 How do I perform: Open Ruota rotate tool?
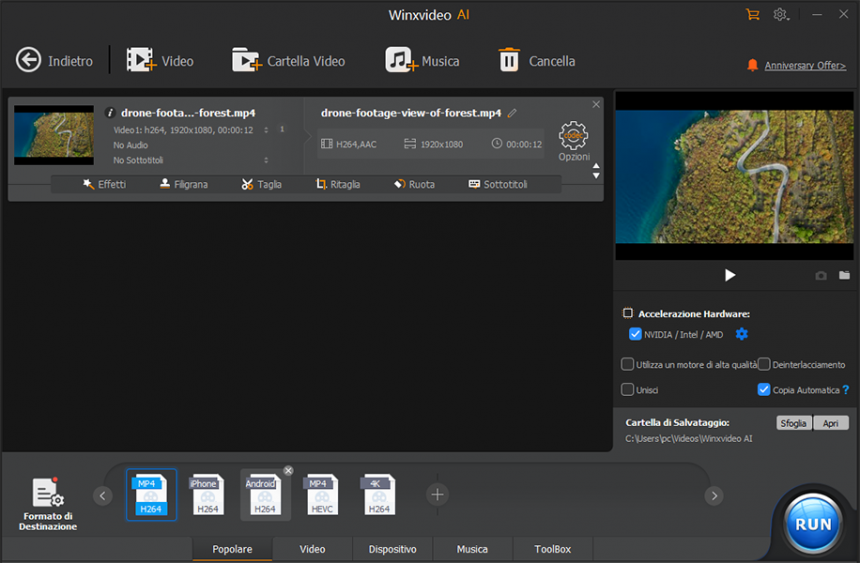[x=415, y=184]
